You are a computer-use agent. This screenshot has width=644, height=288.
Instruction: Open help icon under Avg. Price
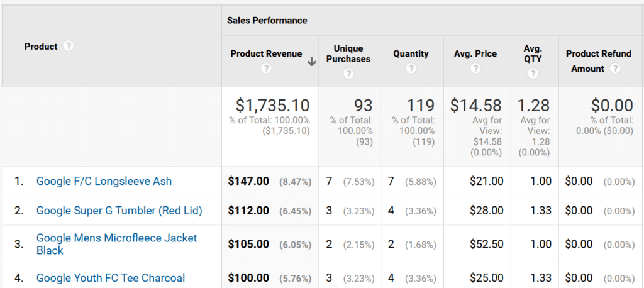[475, 69]
